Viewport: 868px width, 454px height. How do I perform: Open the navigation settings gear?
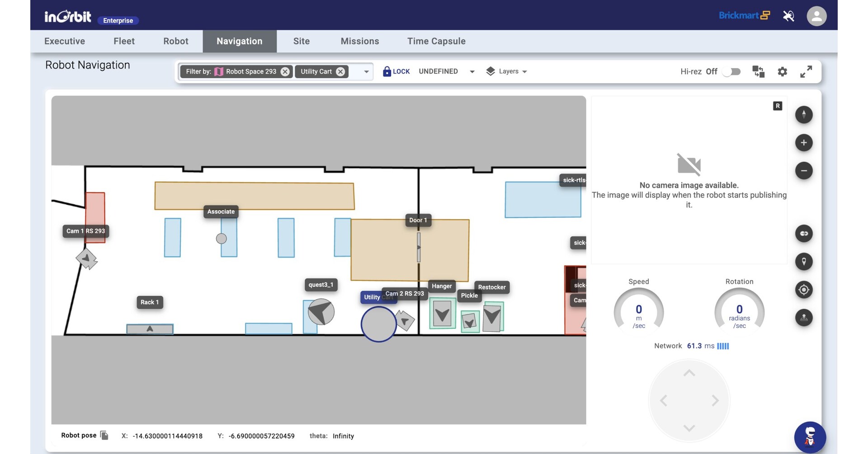783,71
